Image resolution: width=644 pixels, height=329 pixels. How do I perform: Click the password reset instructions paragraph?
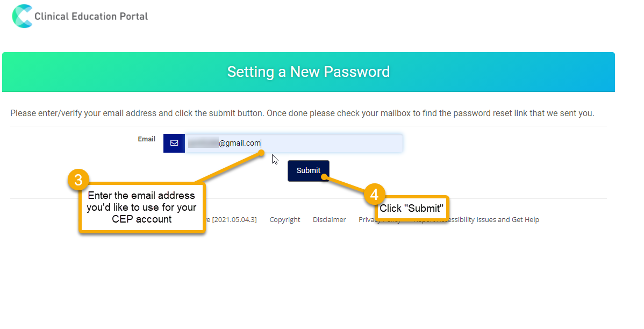point(302,113)
